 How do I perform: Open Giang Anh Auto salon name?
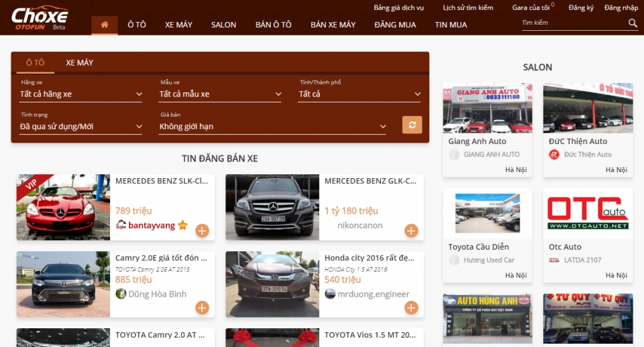click(477, 141)
